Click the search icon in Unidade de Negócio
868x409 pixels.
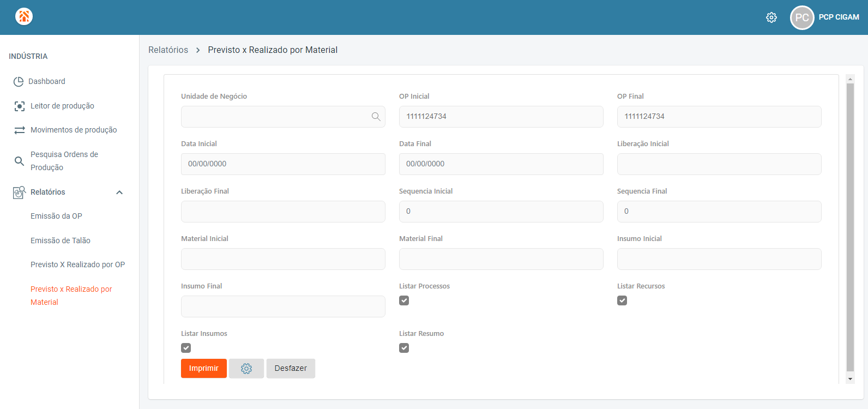pos(376,117)
